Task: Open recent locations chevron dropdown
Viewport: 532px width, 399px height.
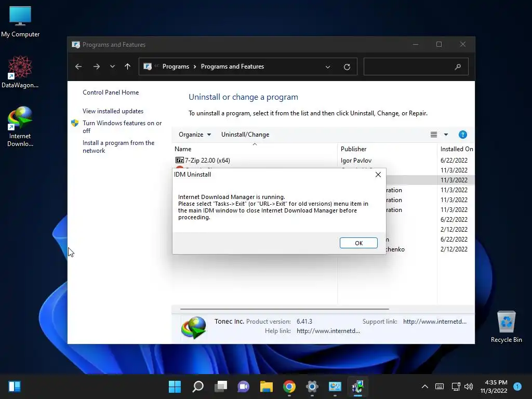Action: pyautogui.click(x=112, y=66)
